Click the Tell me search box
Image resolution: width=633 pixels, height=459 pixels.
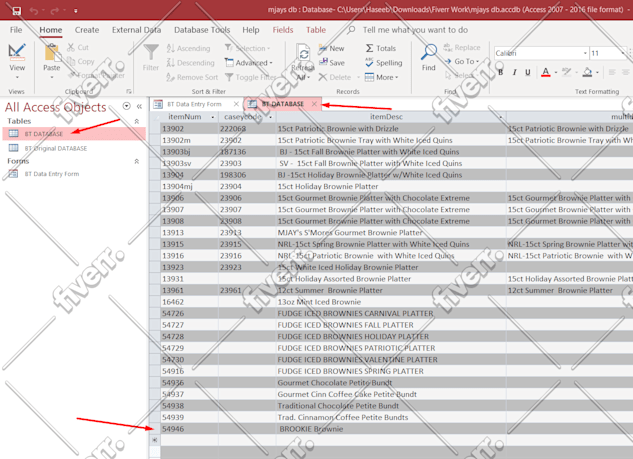click(x=415, y=30)
